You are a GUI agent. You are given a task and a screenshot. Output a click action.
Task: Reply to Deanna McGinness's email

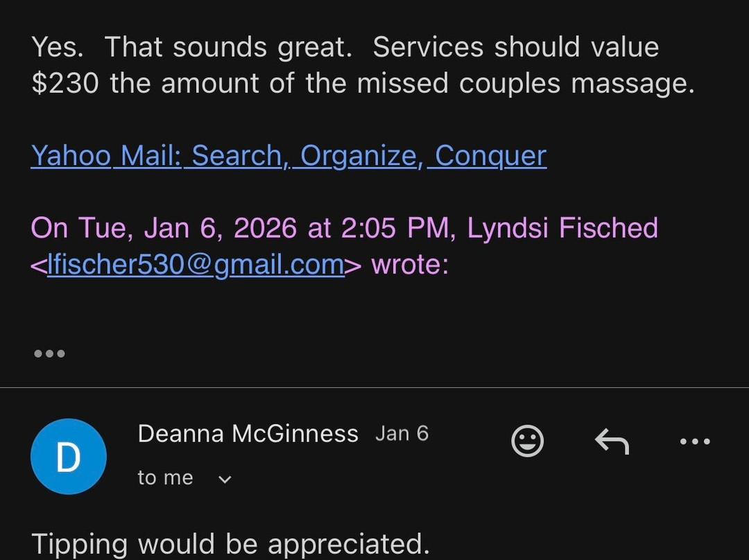612,441
